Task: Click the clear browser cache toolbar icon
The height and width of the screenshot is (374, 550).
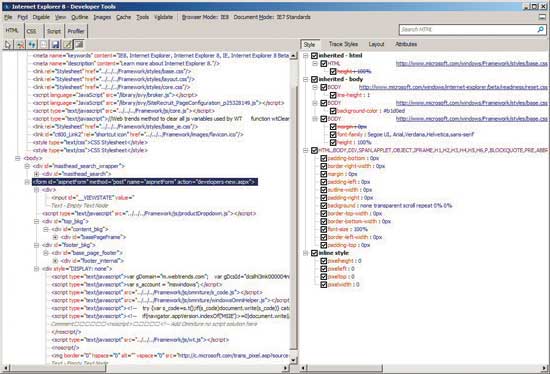Action: tap(20, 45)
